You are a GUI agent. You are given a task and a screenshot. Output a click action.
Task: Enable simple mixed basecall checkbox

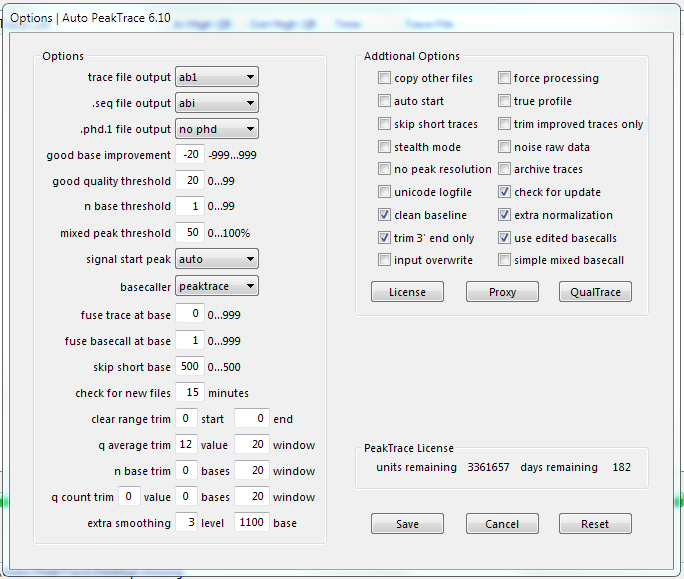(x=504, y=260)
